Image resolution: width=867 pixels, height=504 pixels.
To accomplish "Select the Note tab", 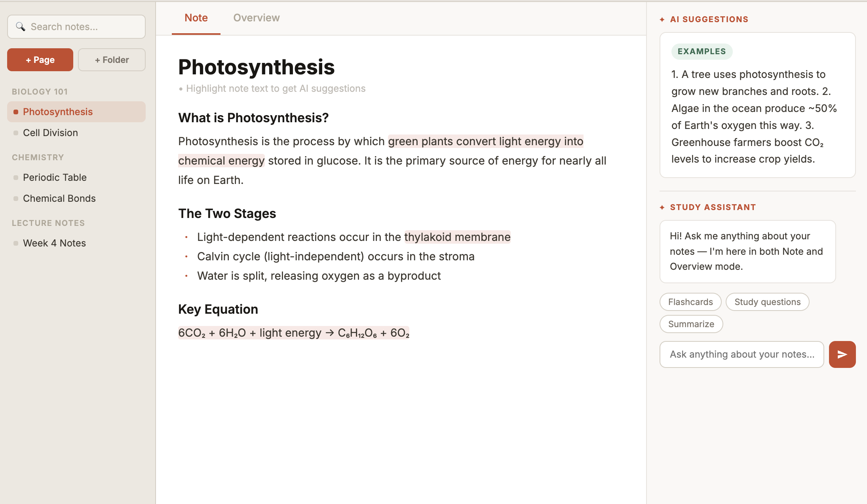I will (x=196, y=18).
